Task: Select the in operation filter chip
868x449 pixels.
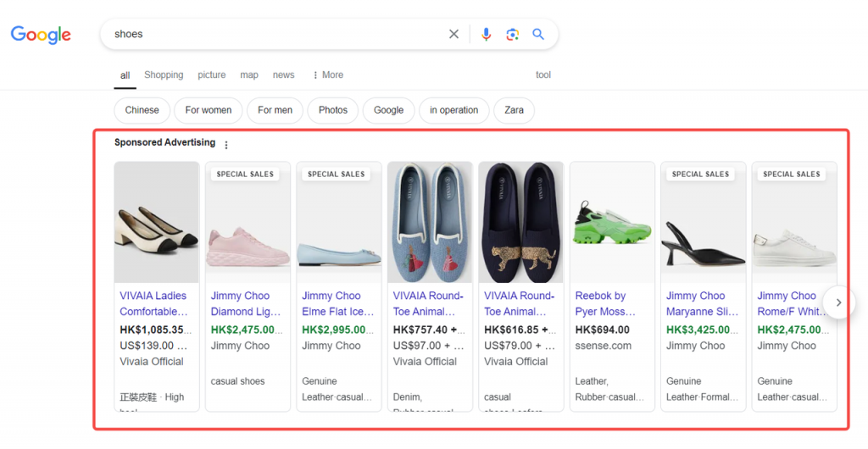Action: (454, 110)
